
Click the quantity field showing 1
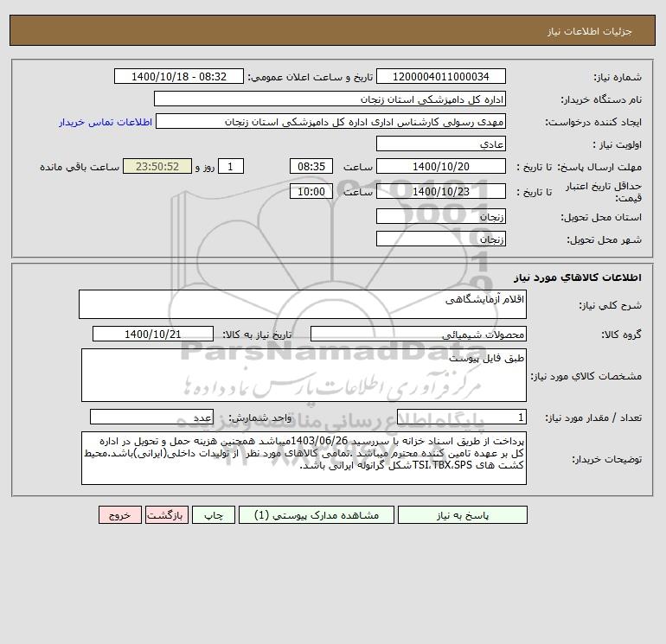462,417
